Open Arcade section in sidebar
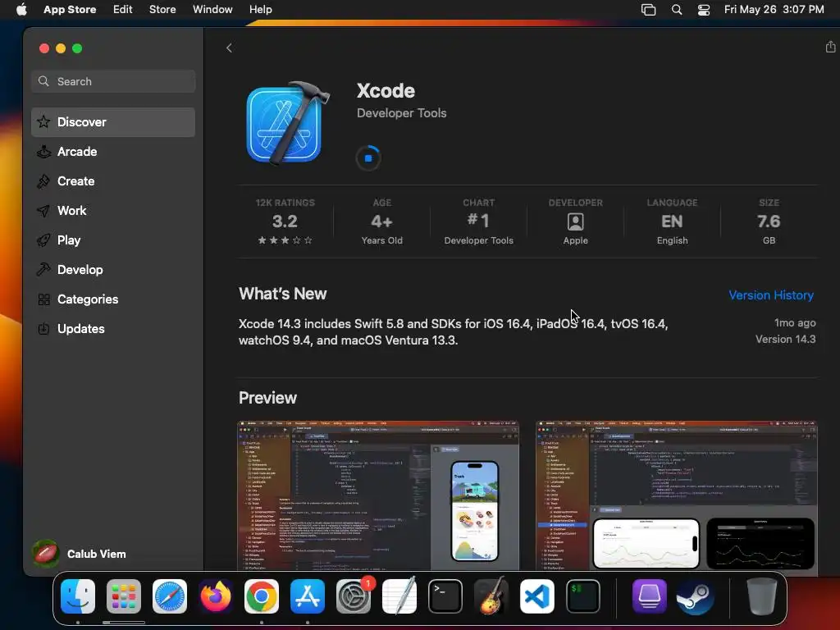The image size is (840, 630). [113, 152]
